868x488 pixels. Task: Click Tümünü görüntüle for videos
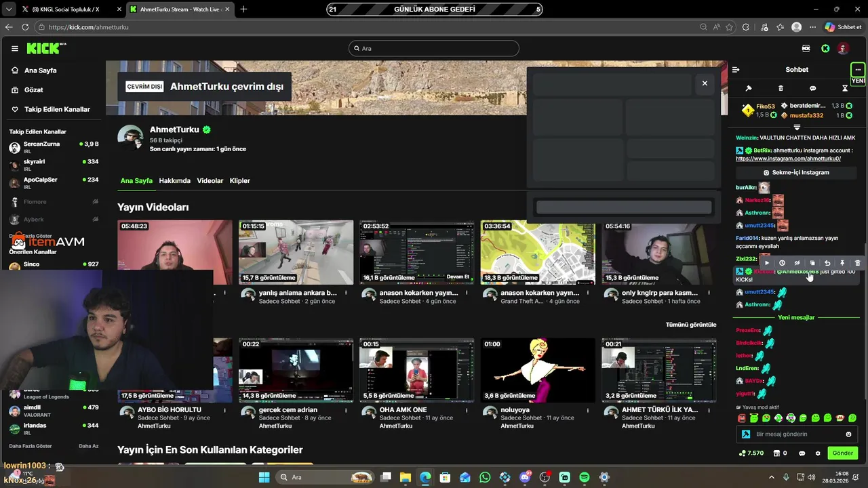coord(691,325)
